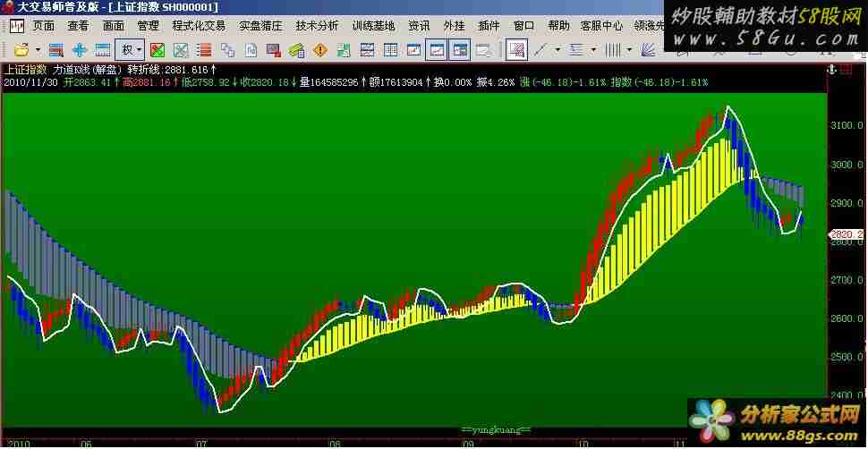Viewport: 868px width, 449px height.
Task: Click the monitor with red square icon
Action: coord(273,50)
